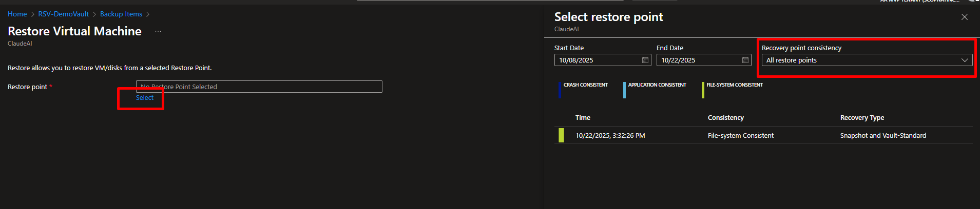Click the Crash Consistent legend color bar
Viewport: 980px width, 209px height.
click(x=560, y=90)
